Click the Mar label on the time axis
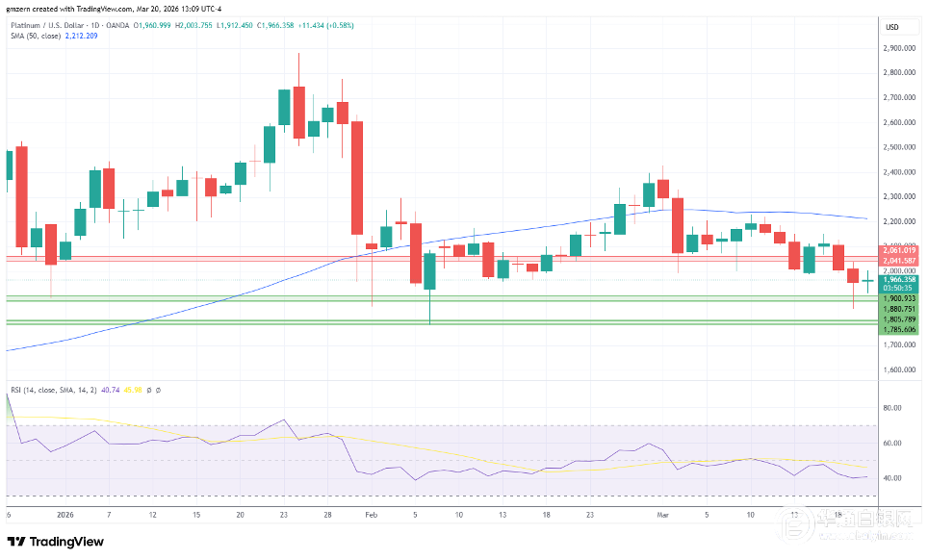The height and width of the screenshot is (560, 928). (x=663, y=515)
